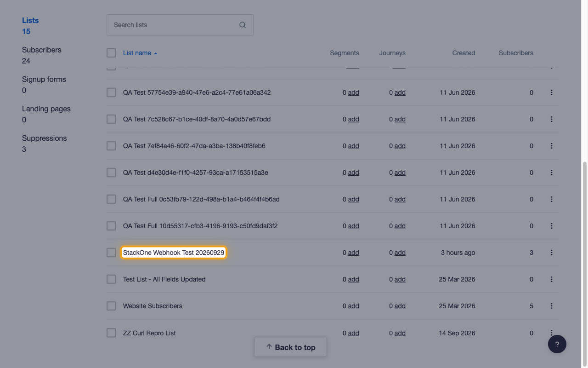588x368 pixels.
Task: Open QA Test d4e30d4e list name
Action: (196, 172)
